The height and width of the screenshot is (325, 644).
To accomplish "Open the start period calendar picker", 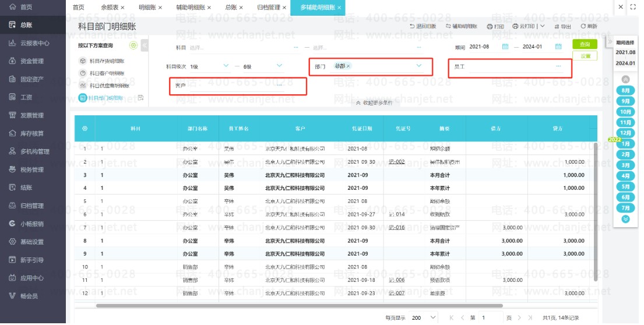I will coord(505,47).
